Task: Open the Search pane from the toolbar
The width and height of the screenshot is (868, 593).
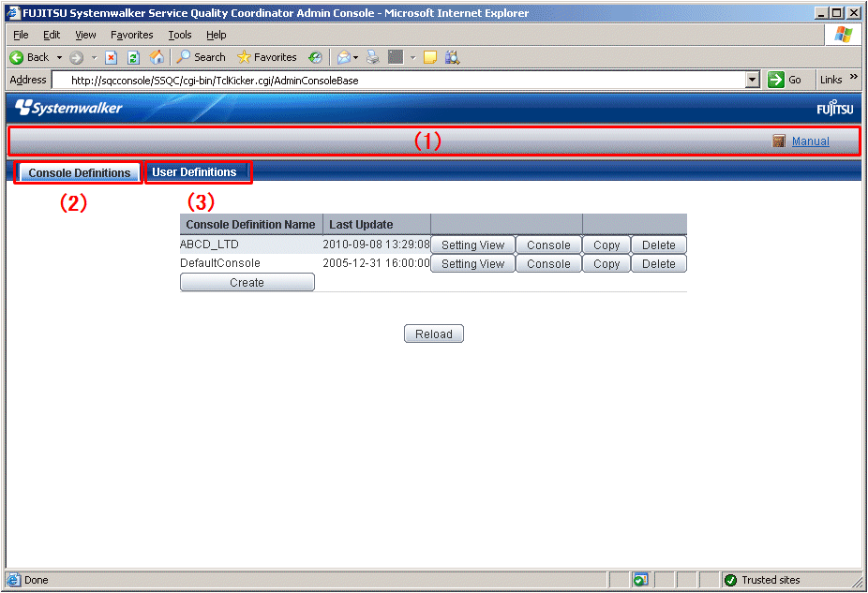Action: point(201,57)
